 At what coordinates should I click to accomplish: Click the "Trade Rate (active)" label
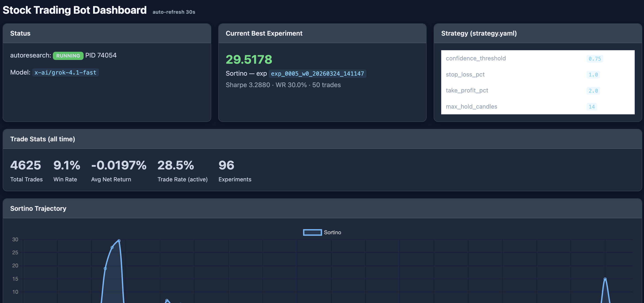[x=182, y=179]
